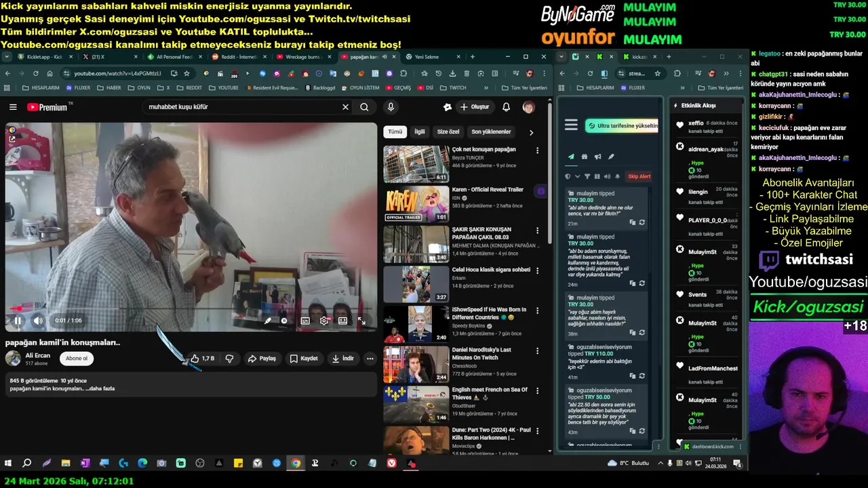Image resolution: width=868 pixels, height=488 pixels.
Task: Mute the video with speaker icon
Action: point(38,321)
